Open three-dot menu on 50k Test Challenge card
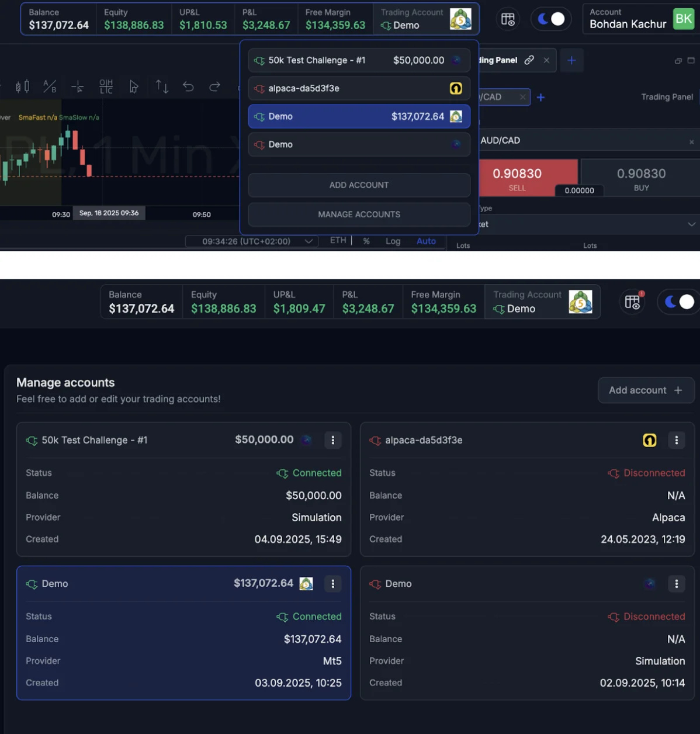Viewport: 700px width, 734px height. [333, 440]
